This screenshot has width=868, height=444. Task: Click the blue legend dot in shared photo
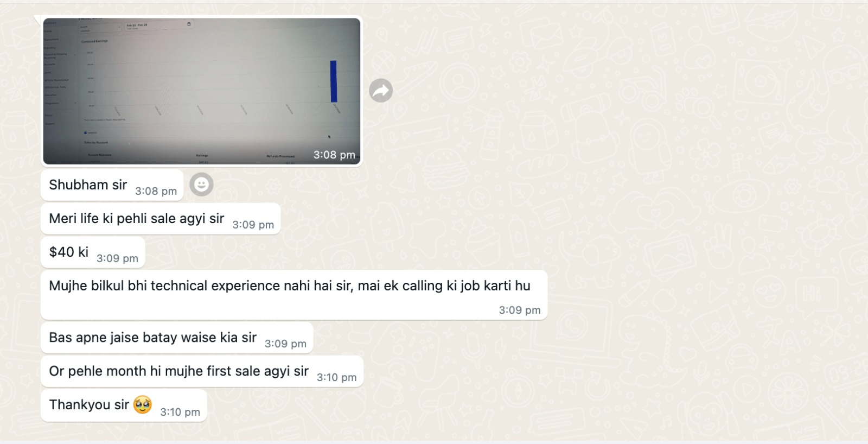coord(85,132)
